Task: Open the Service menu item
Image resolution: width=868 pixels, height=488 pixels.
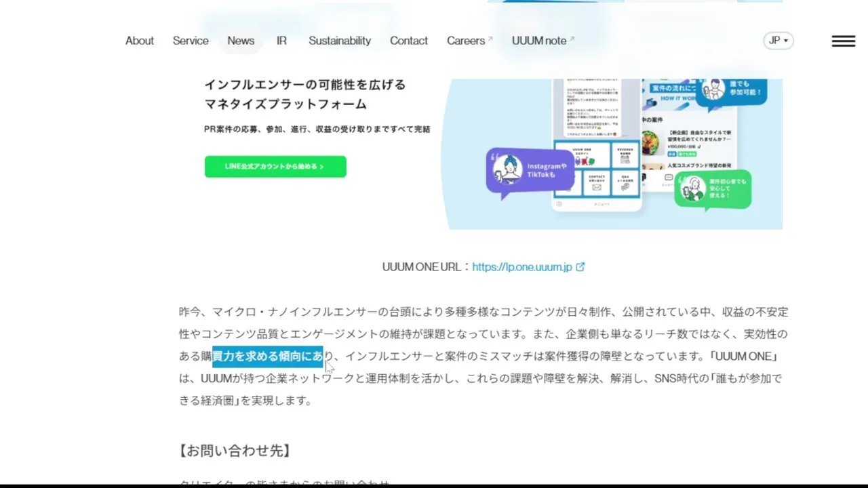Action: [x=191, y=41]
